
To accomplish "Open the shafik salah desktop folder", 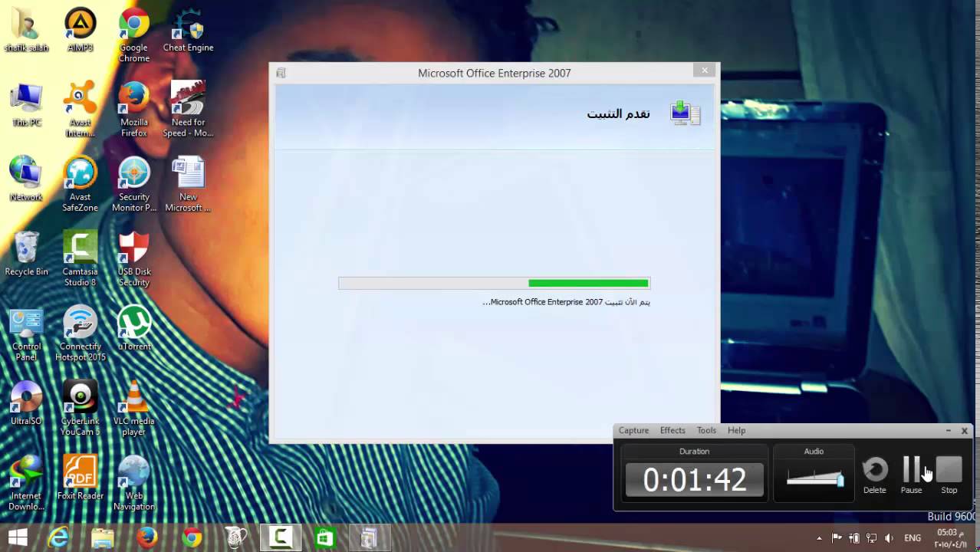I will [26, 31].
